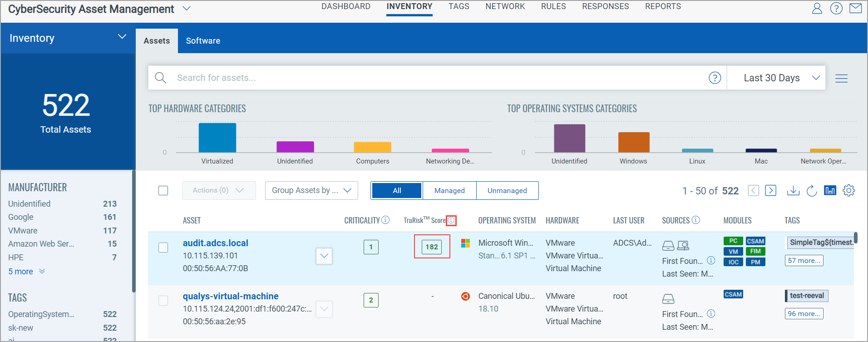Show Criticality column info icon

pos(385,220)
